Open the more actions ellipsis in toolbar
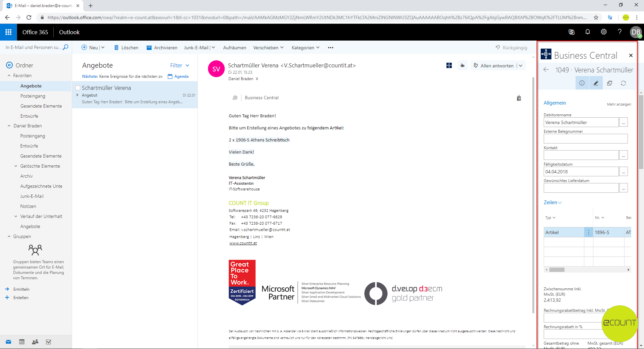The height and width of the screenshot is (349, 644). [331, 48]
